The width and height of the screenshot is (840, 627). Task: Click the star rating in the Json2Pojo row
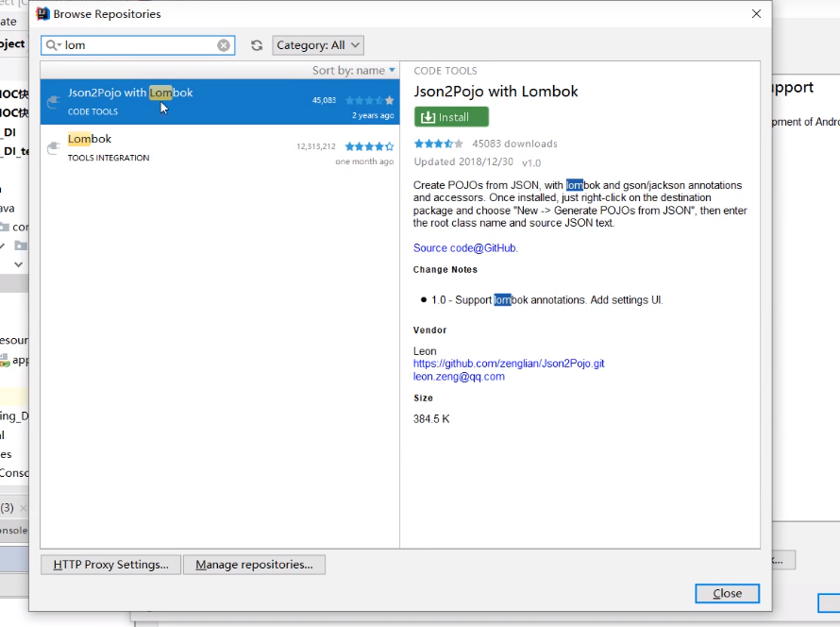370,100
